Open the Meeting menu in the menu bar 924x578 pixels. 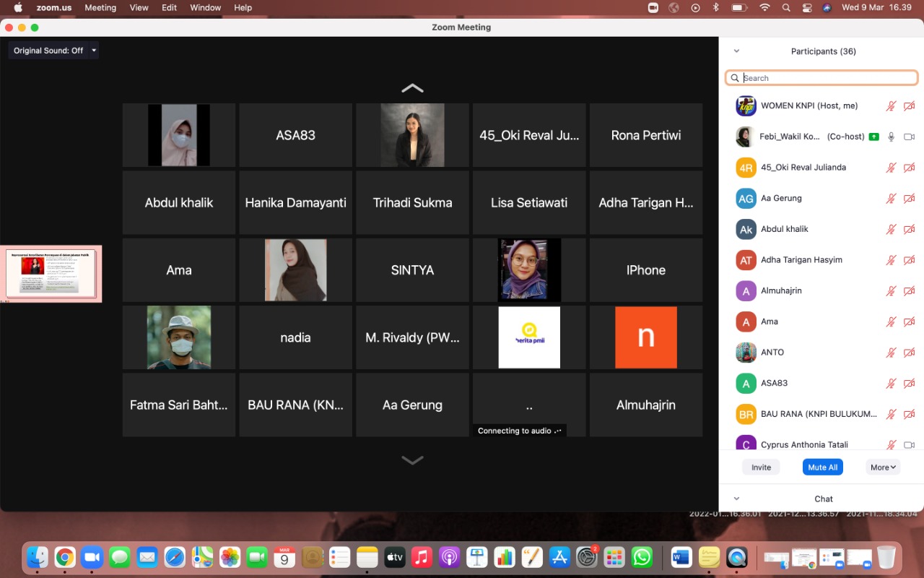[x=100, y=8]
